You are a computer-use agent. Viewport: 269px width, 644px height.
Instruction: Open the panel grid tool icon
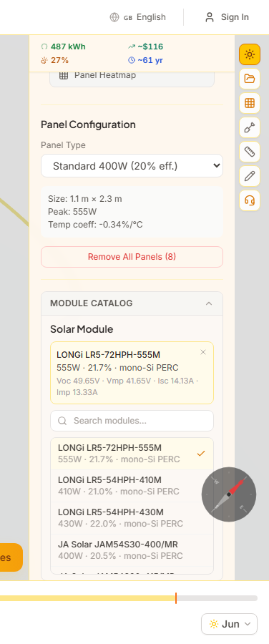pos(250,103)
